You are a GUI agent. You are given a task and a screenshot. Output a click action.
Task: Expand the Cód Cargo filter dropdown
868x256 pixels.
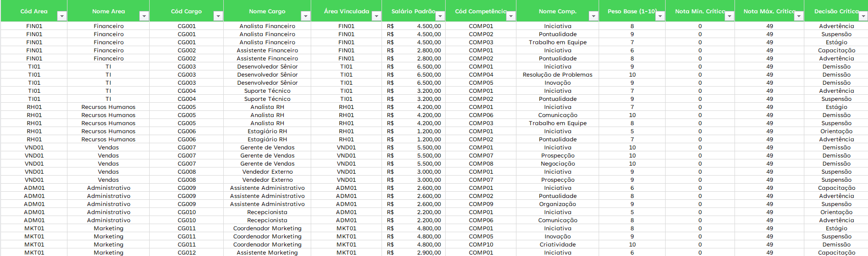click(218, 16)
